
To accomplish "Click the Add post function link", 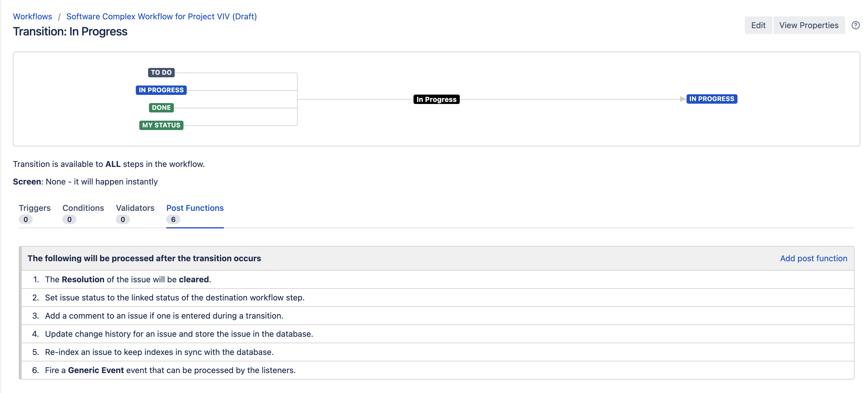I will point(813,258).
